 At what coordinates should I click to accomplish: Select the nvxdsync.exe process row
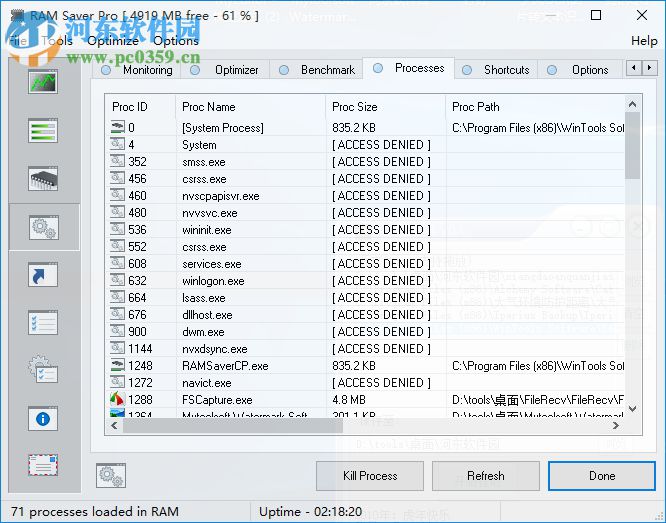point(366,348)
